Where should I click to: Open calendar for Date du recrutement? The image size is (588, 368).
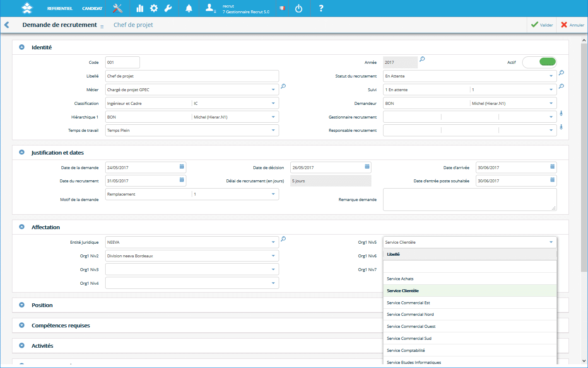(x=181, y=180)
